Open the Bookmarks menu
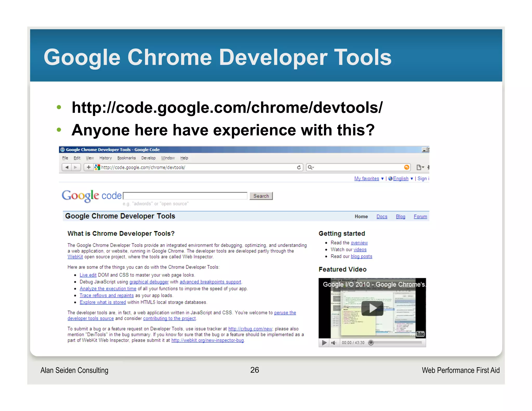Screen dimensions: 532x411 [127, 158]
